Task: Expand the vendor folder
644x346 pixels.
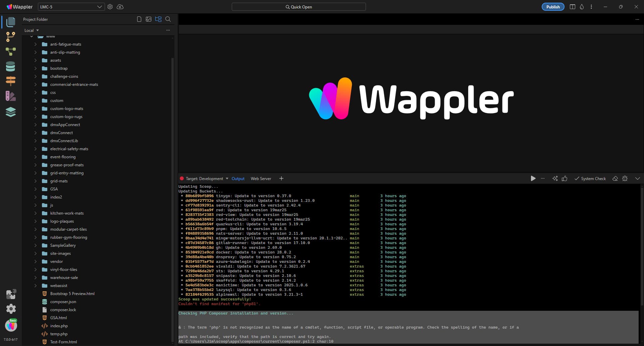Action: (x=36, y=262)
